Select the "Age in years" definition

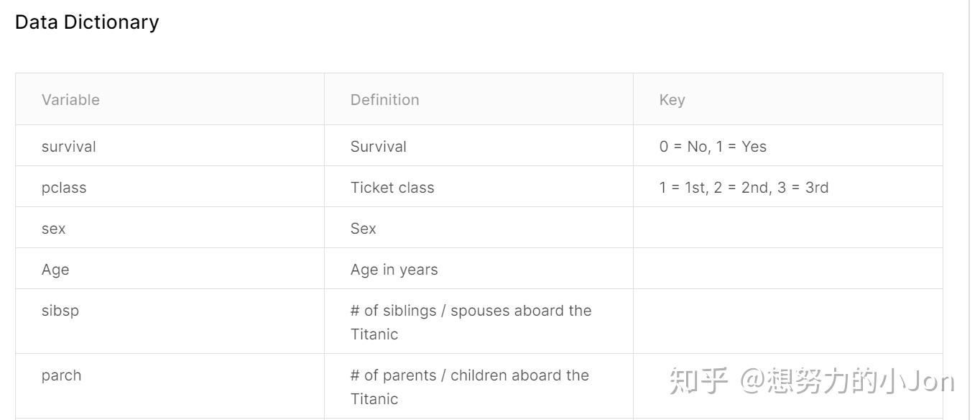394,270
